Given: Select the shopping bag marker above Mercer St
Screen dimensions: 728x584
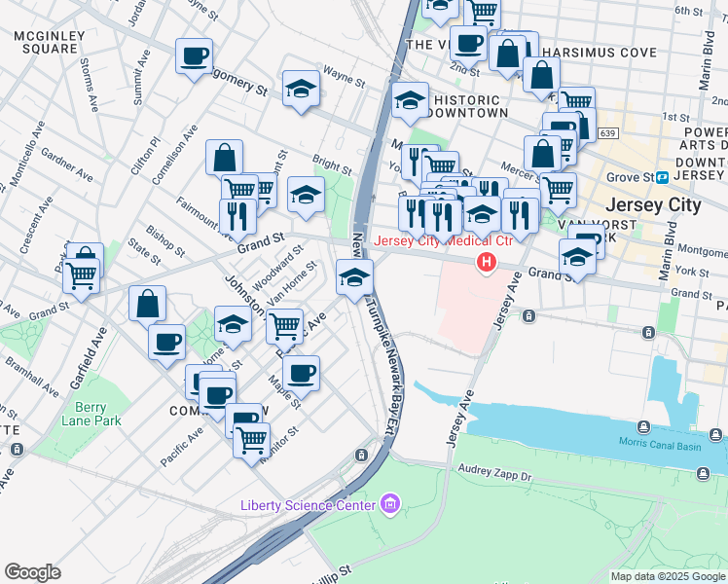Looking at the screenshot, I should (x=543, y=156).
